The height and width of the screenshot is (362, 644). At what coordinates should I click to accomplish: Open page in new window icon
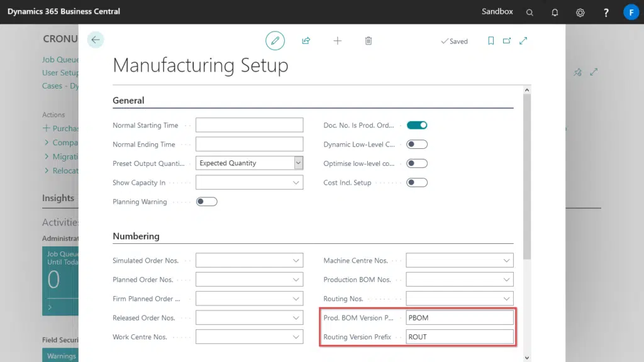(507, 41)
